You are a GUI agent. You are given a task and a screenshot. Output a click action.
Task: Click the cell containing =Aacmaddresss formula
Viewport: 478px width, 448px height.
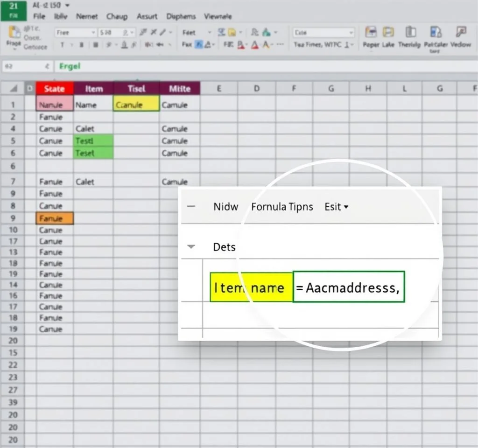coord(348,287)
